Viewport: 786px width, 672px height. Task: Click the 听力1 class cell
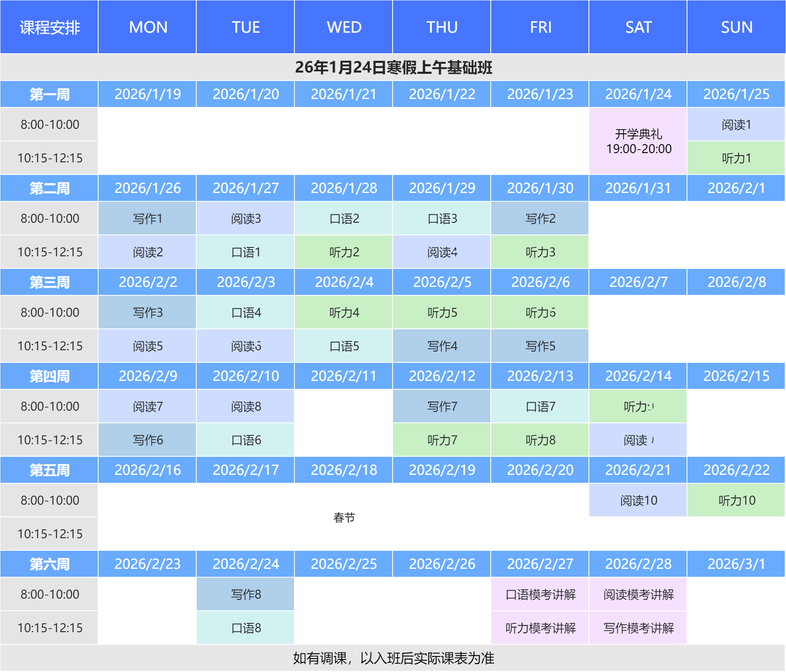[736, 158]
